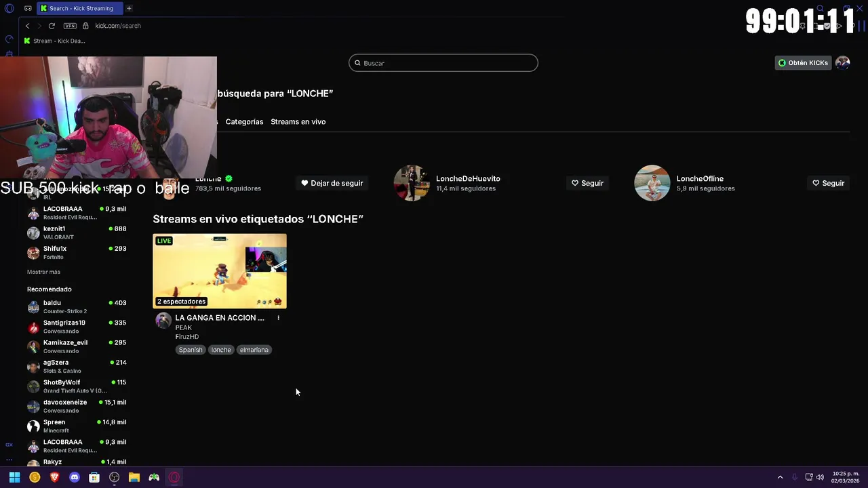Click the PEAK category under stream title
This screenshot has width=868, height=488.
184,328
